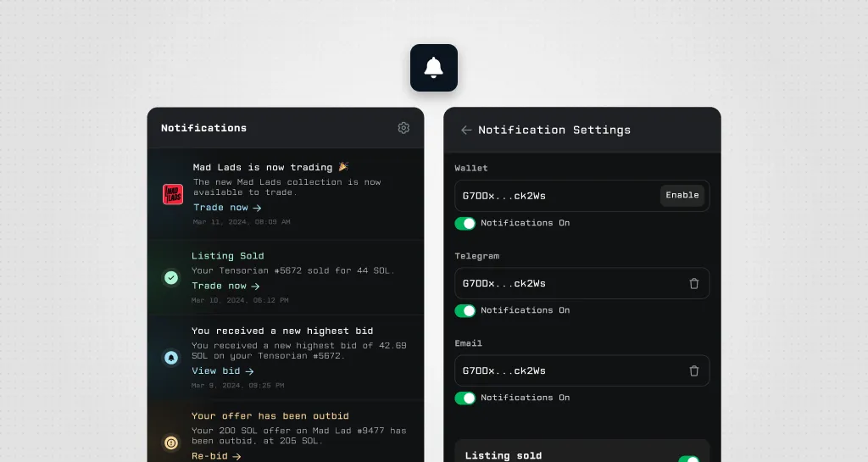Image resolution: width=868 pixels, height=462 pixels.
Task: Open Trade now link under Mad Lads
Action: (x=227, y=208)
